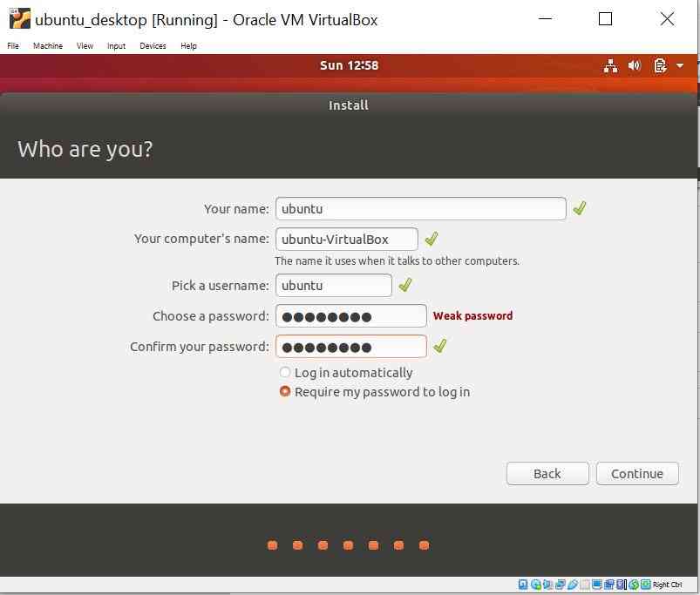The width and height of the screenshot is (700, 595).
Task: Open the Devices menu
Action: (153, 46)
